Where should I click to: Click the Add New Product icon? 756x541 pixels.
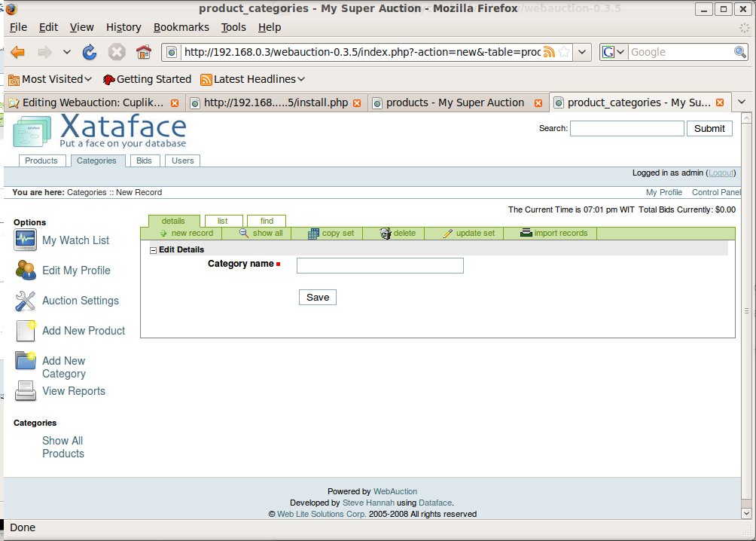pyautogui.click(x=26, y=331)
